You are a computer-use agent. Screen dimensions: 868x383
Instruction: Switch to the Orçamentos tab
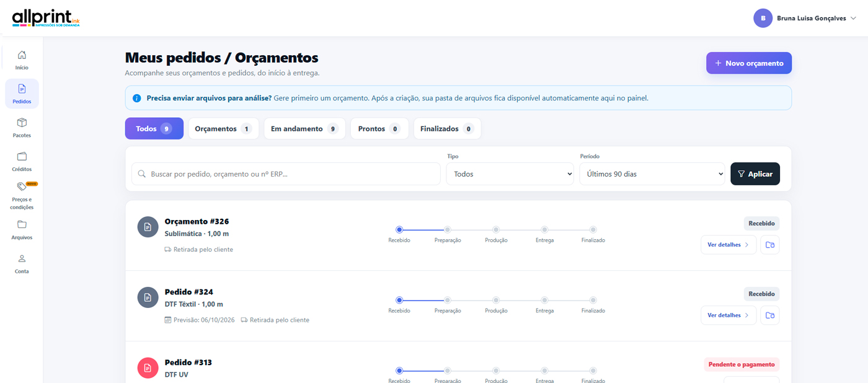(223, 128)
